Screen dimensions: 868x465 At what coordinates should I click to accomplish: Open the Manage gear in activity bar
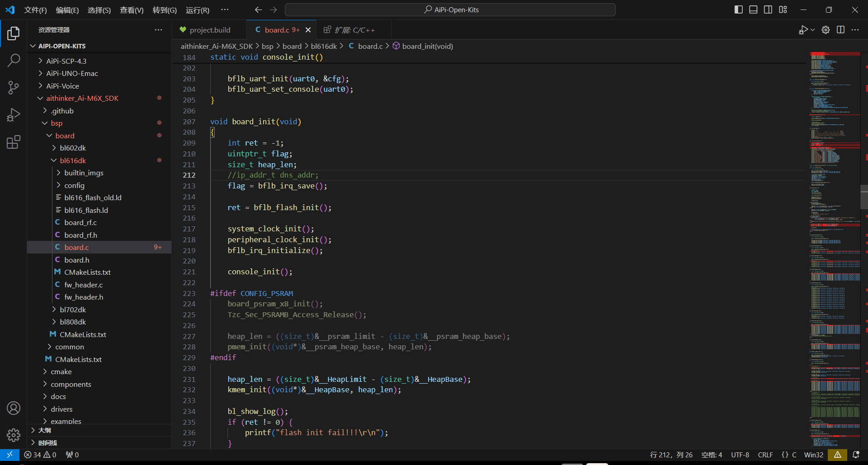[x=14, y=435]
